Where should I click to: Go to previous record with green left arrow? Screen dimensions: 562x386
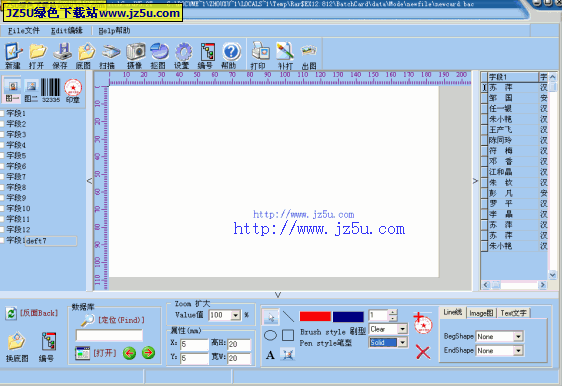pyautogui.click(x=129, y=353)
